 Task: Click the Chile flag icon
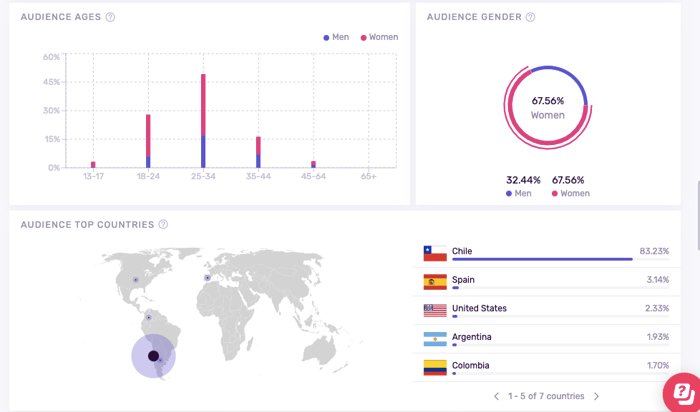pos(434,253)
